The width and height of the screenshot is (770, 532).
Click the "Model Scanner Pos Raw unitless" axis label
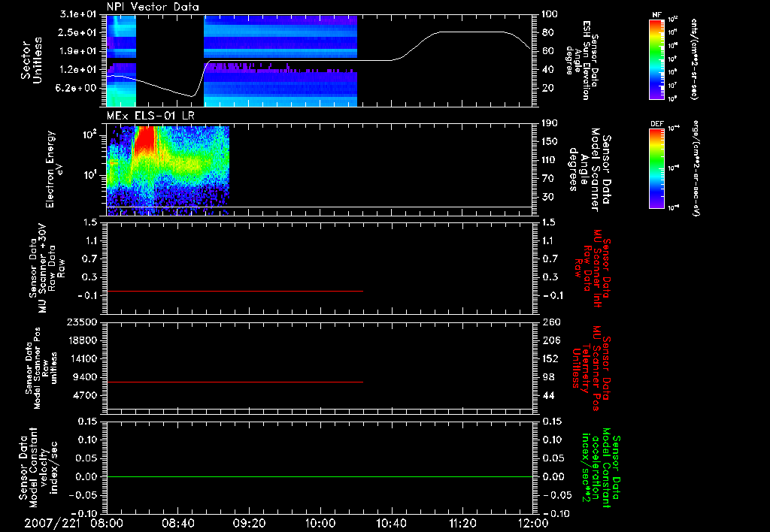click(42, 368)
